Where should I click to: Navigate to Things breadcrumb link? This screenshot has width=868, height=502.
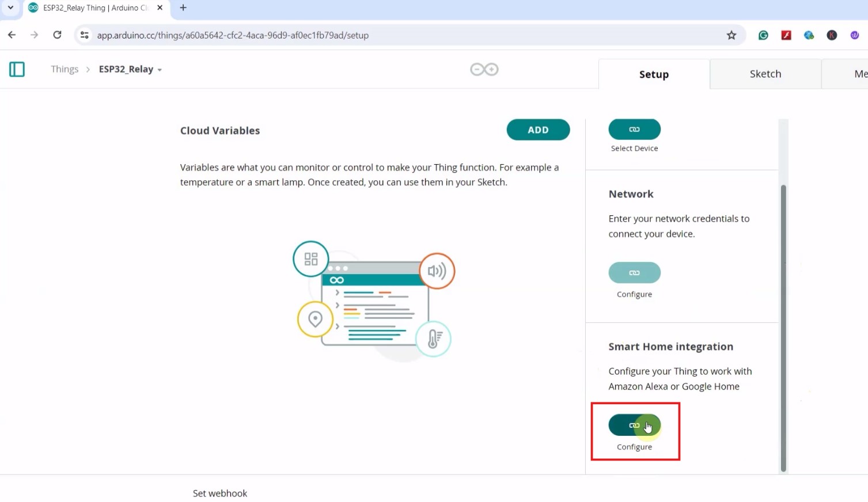65,69
